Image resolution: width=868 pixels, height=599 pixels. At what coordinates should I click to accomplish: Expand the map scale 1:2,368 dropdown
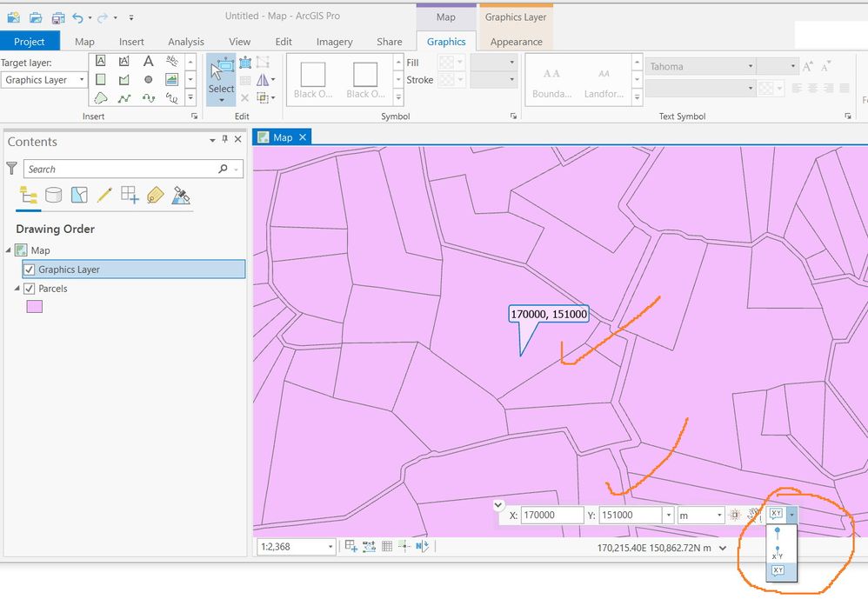(331, 547)
